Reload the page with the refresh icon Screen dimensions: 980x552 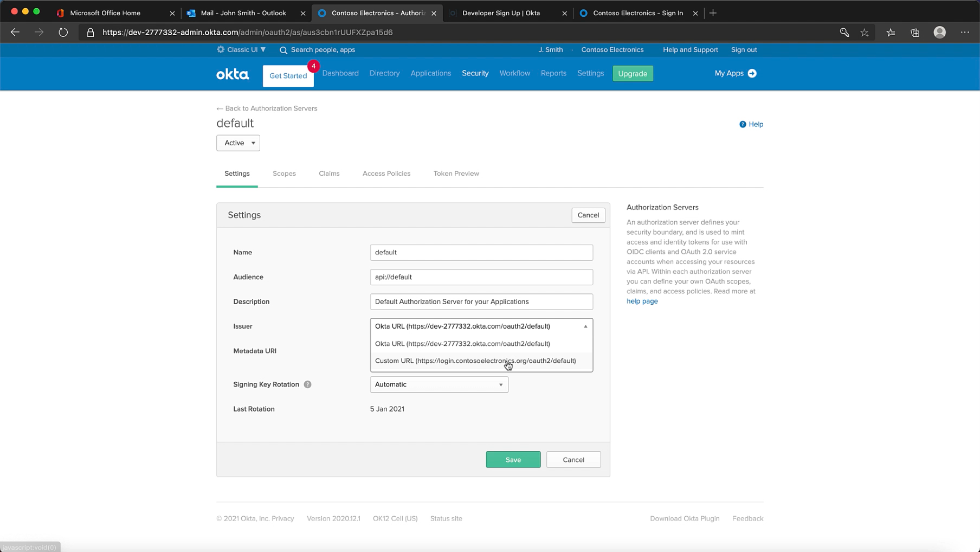(x=63, y=33)
